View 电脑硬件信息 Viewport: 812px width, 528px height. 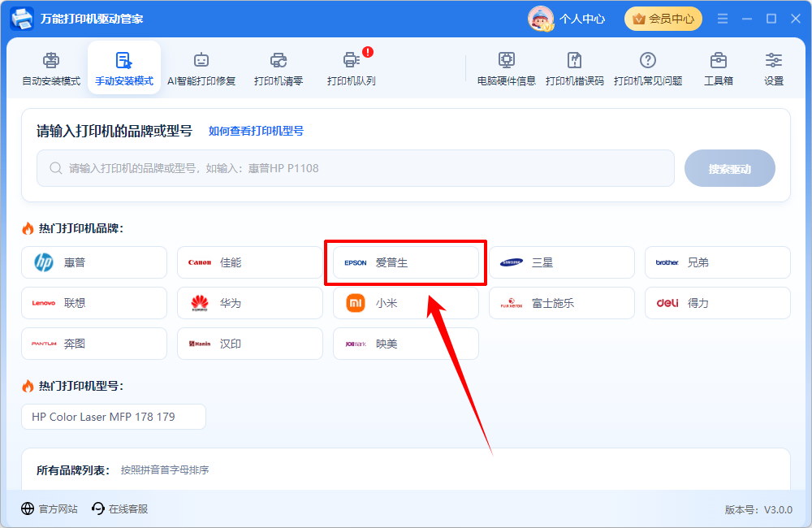pyautogui.click(x=506, y=68)
